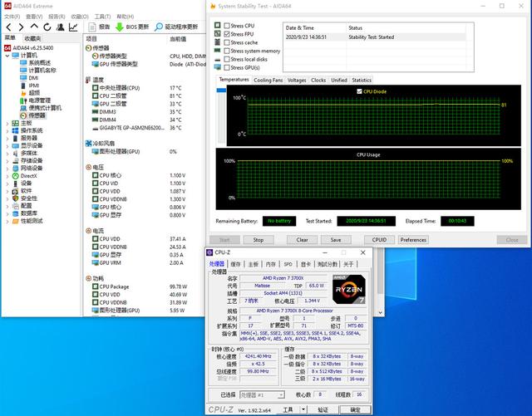Viewport: 532px width, 416px height.
Task: Click the Back arrow in AIDA64 toolbar
Action: [9, 27]
